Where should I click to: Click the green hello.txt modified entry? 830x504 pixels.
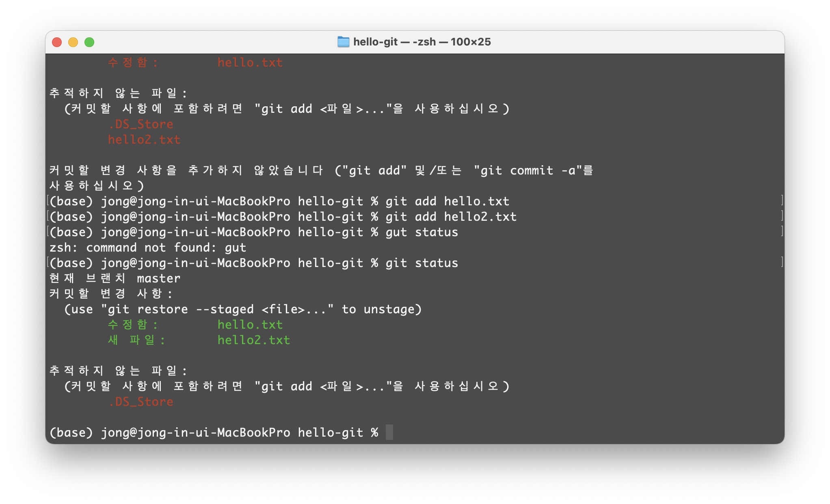click(x=250, y=325)
